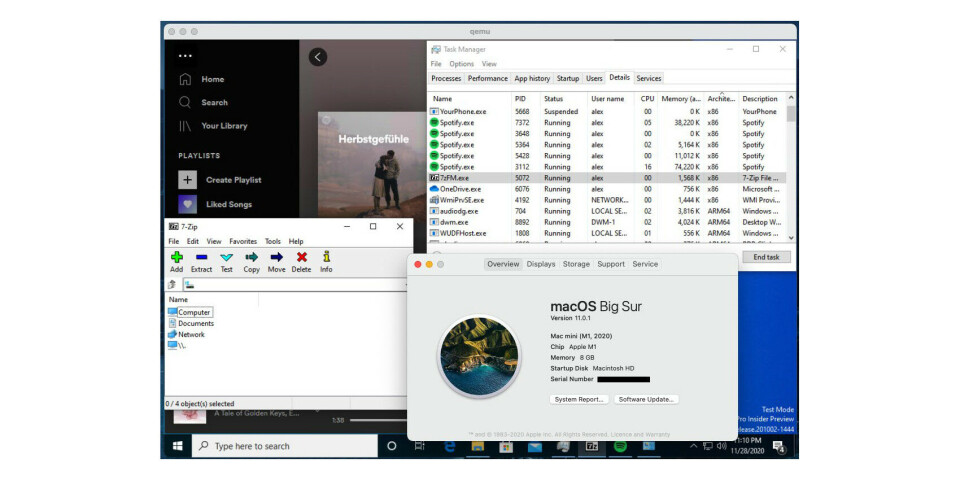Go back with the Spotify back arrow
The image size is (960, 480).
click(317, 57)
